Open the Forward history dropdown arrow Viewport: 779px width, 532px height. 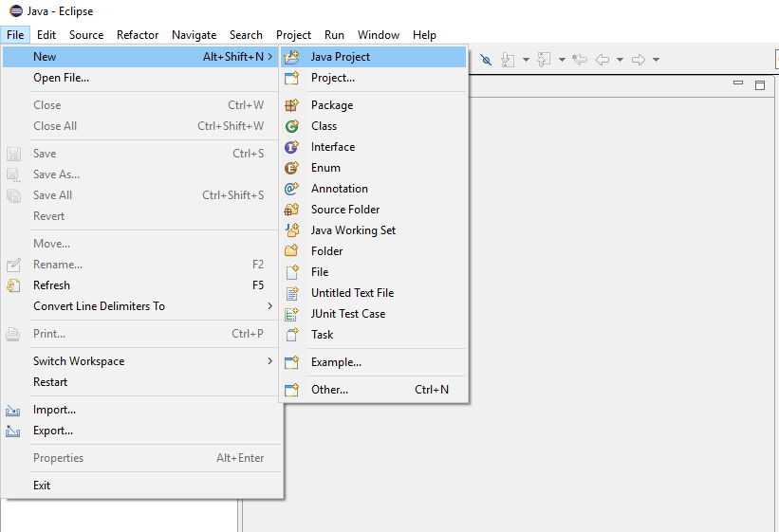[656, 60]
